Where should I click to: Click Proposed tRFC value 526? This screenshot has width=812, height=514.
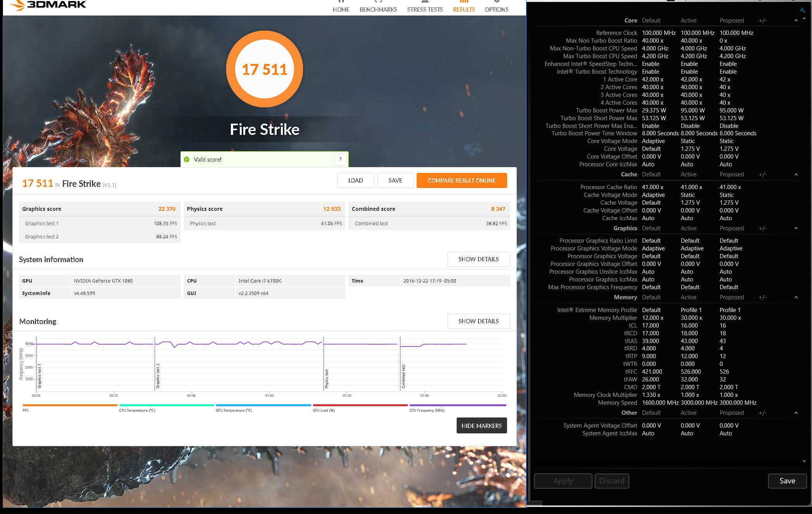pos(724,372)
